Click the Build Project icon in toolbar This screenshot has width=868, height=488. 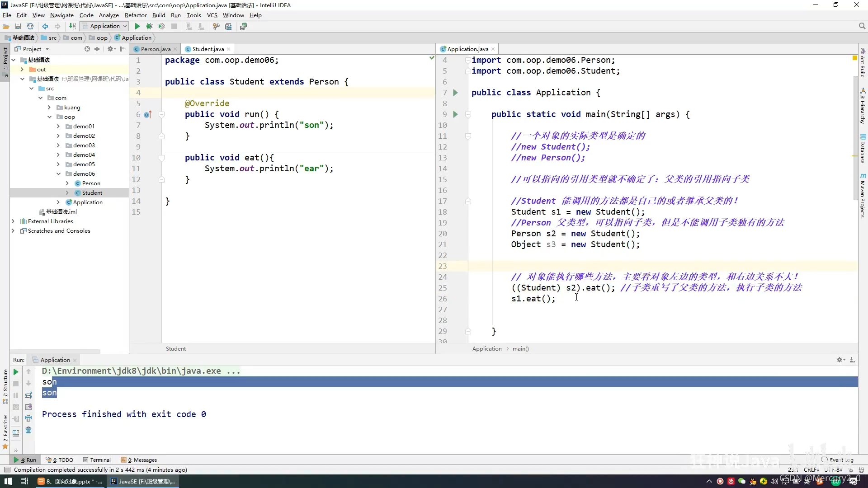[72, 26]
